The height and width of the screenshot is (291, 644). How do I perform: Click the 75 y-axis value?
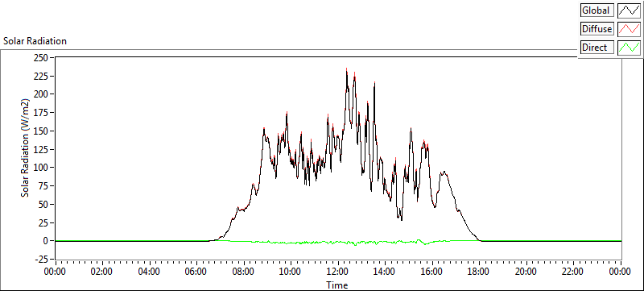pyautogui.click(x=43, y=185)
